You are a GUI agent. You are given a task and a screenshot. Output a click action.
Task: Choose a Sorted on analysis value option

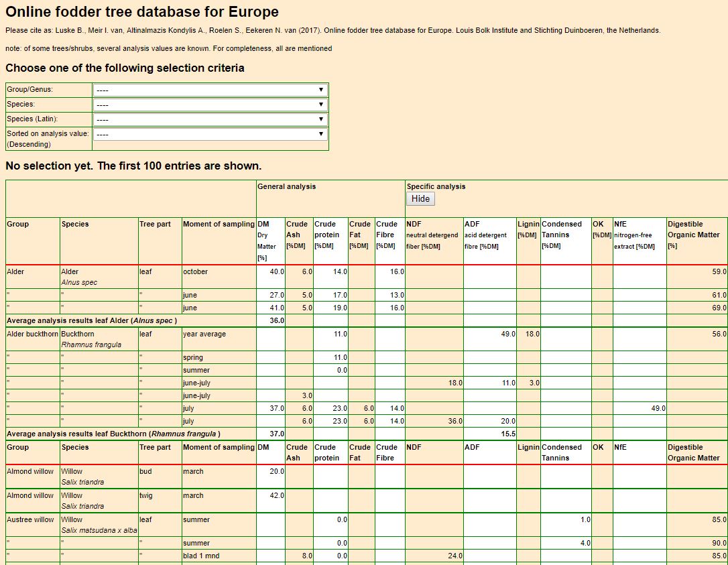click(x=210, y=134)
